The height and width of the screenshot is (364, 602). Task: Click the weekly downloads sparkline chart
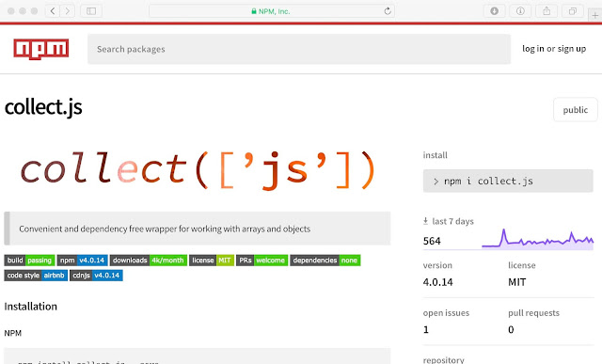[x=538, y=239]
